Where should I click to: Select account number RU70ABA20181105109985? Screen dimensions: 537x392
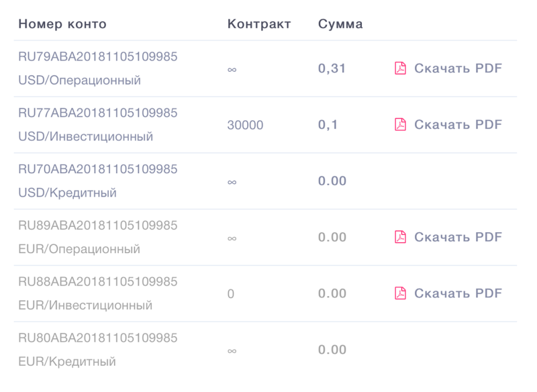pos(98,168)
